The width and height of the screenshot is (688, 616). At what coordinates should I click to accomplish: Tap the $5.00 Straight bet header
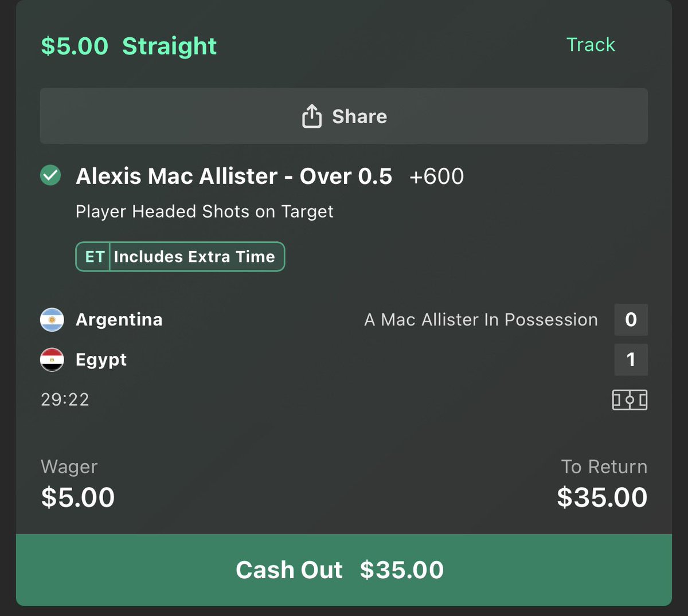[x=129, y=46]
